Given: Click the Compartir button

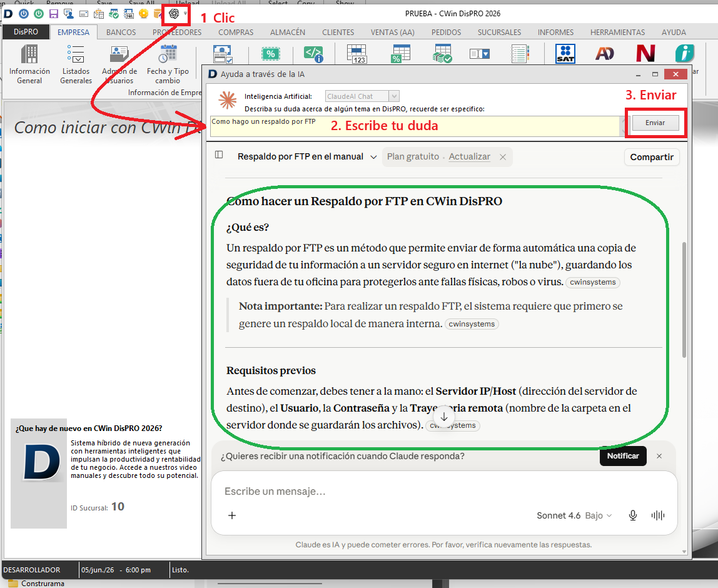Looking at the screenshot, I should [652, 157].
